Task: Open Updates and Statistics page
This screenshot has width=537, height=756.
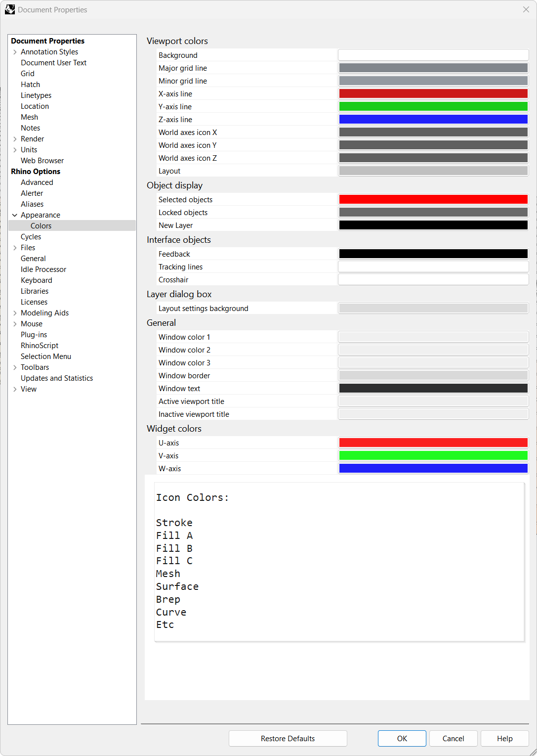Action: (57, 378)
